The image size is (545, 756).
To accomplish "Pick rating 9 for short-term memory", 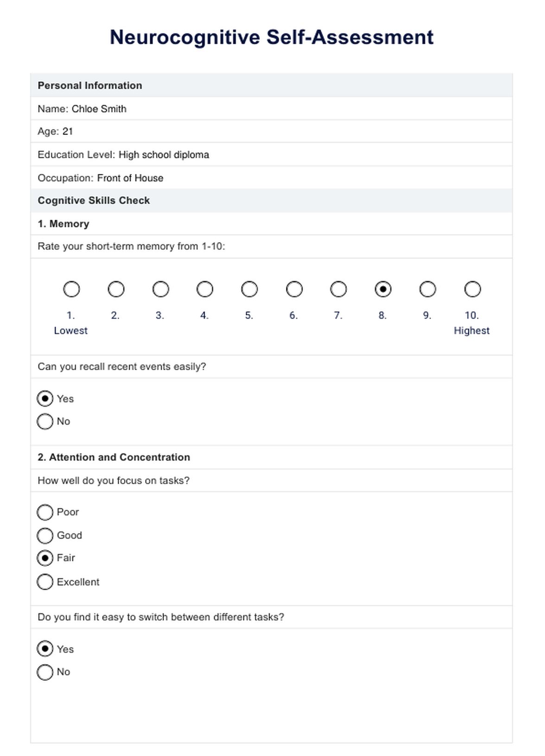I will [x=427, y=289].
